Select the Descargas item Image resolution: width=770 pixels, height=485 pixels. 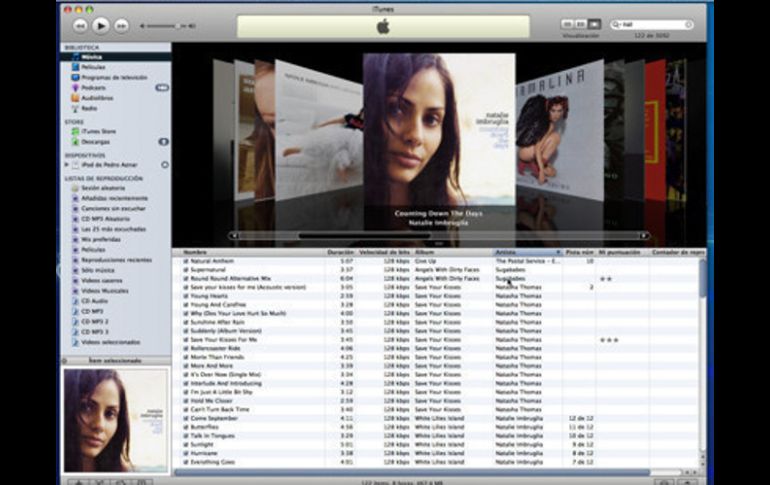96,141
